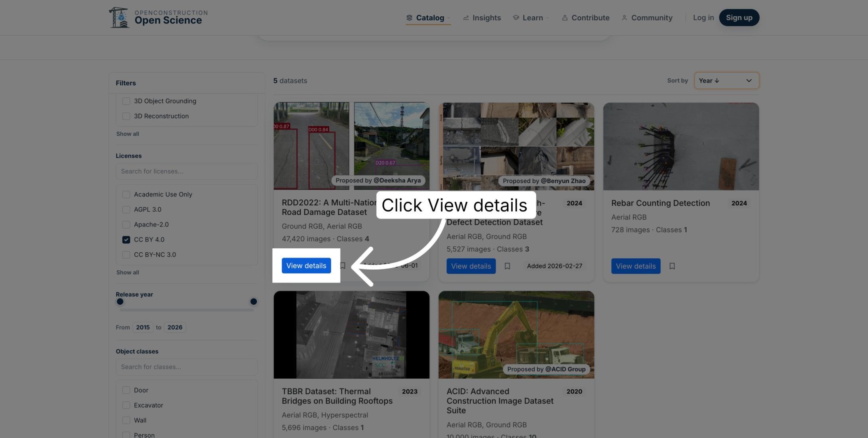Screen dimensions: 868x438
Task: Open the Catalog menu
Action: coord(428,18)
